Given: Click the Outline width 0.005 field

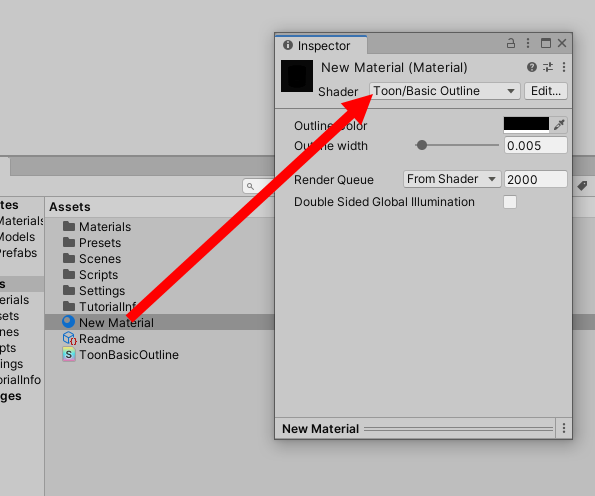Looking at the screenshot, I should coord(535,145).
